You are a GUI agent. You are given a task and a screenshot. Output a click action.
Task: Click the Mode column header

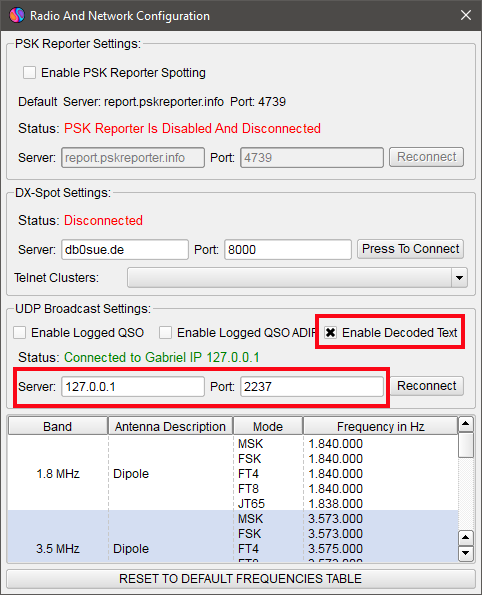268,427
